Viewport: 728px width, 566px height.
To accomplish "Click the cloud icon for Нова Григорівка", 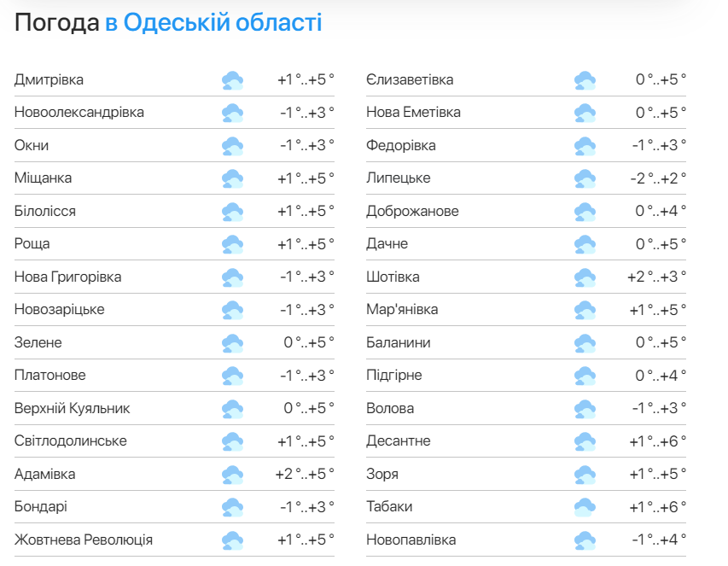I will (232, 277).
